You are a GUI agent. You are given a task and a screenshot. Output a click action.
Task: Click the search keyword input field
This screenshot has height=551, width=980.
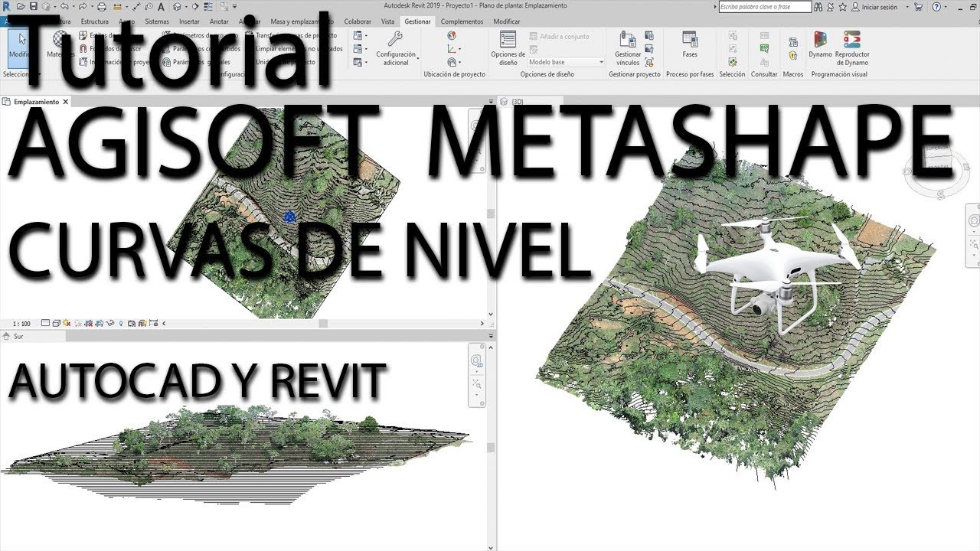(x=766, y=7)
